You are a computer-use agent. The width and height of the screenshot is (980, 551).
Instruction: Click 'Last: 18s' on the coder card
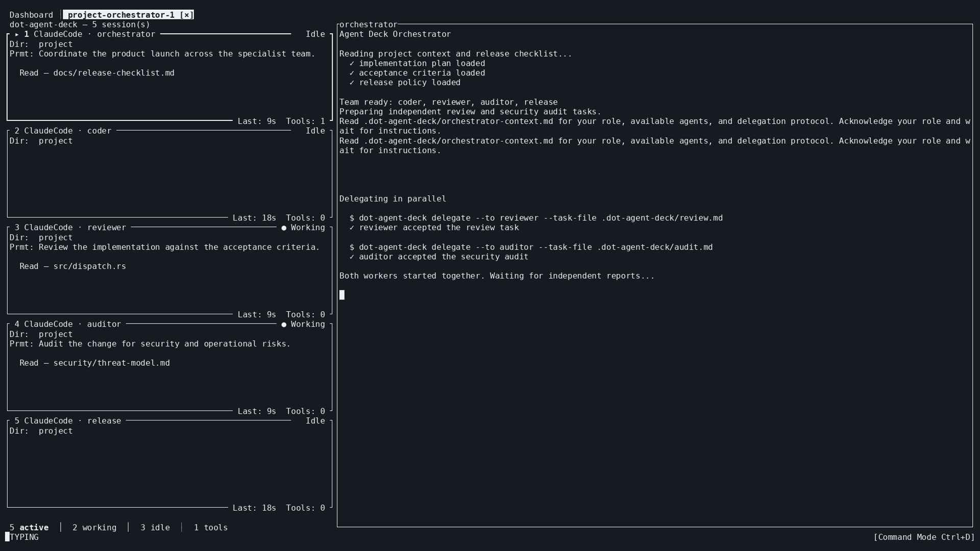(x=254, y=218)
